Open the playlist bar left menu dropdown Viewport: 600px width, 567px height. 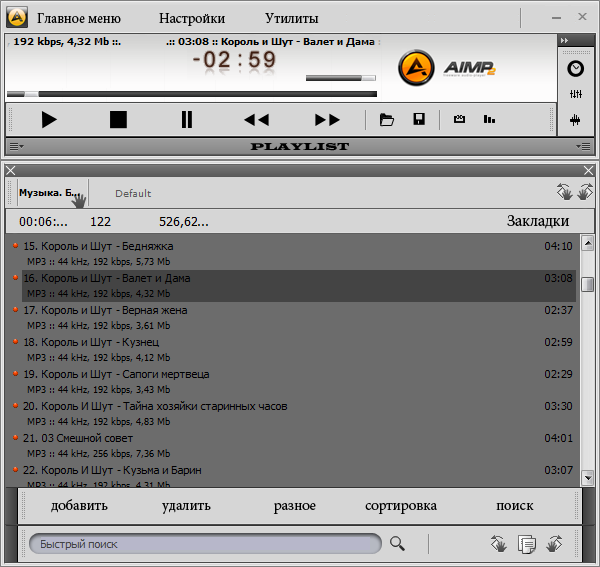click(x=16, y=147)
